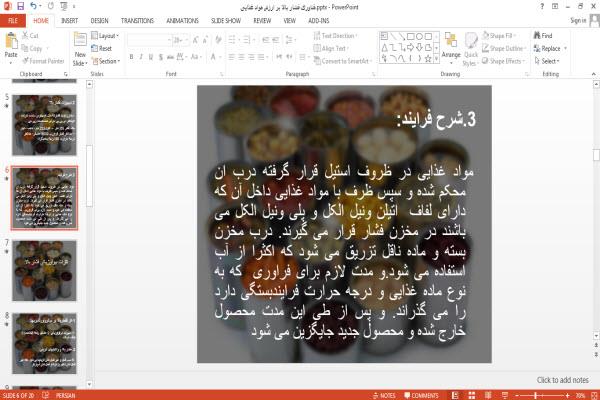Choose the oval shape in shapes gallery
Viewport: 600px width, 400px height.
tap(419, 36)
